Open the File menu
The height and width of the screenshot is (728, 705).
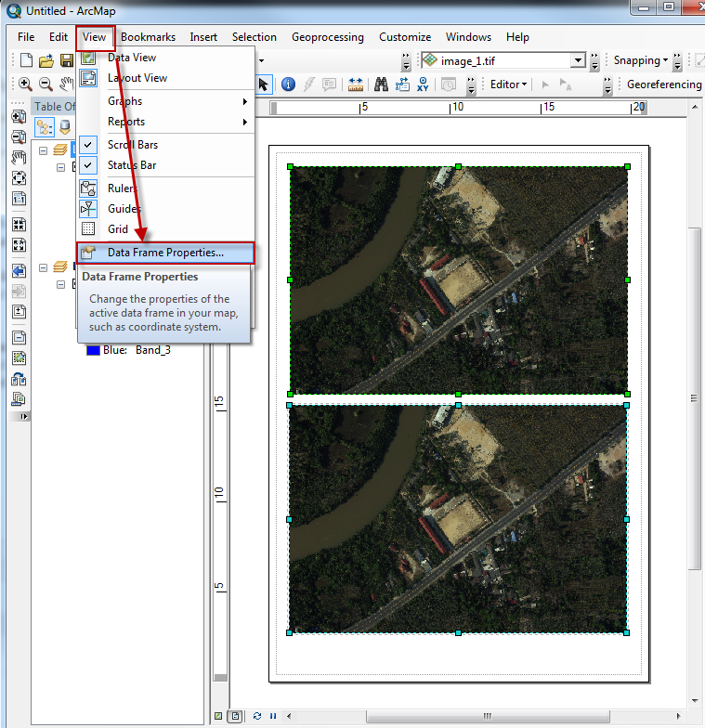coord(26,37)
